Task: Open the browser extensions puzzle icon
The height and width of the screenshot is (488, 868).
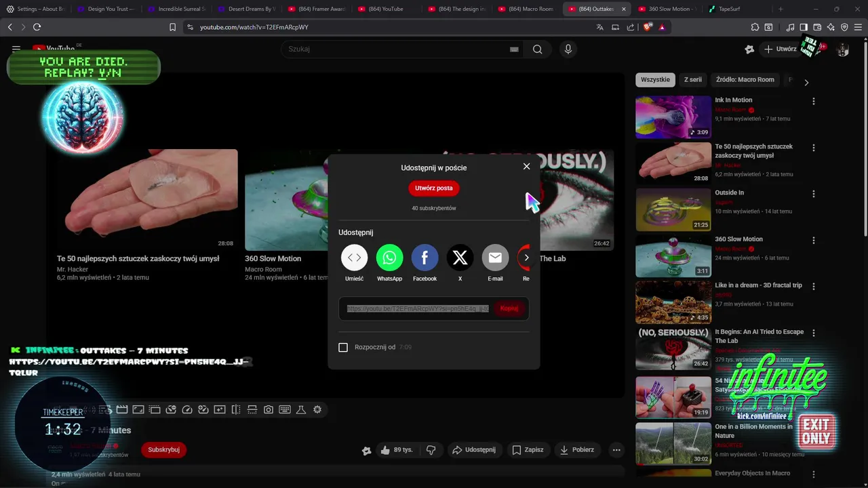Action: 755,27
